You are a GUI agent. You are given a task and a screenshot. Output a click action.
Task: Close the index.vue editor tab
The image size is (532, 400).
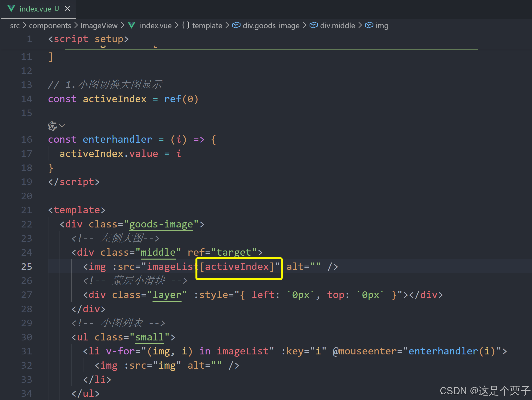pyautogui.click(x=67, y=9)
